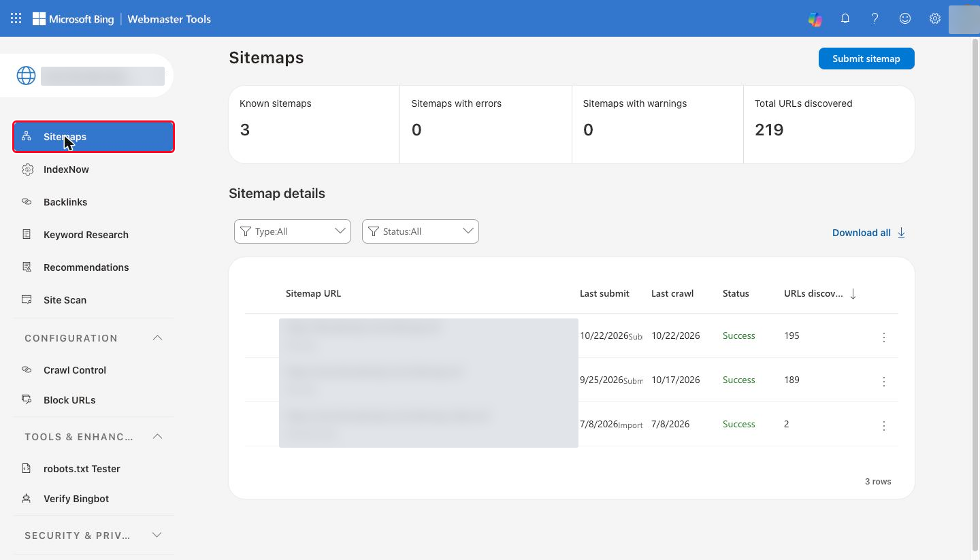This screenshot has height=560, width=980.
Task: Click the site globe icon
Action: (x=26, y=76)
